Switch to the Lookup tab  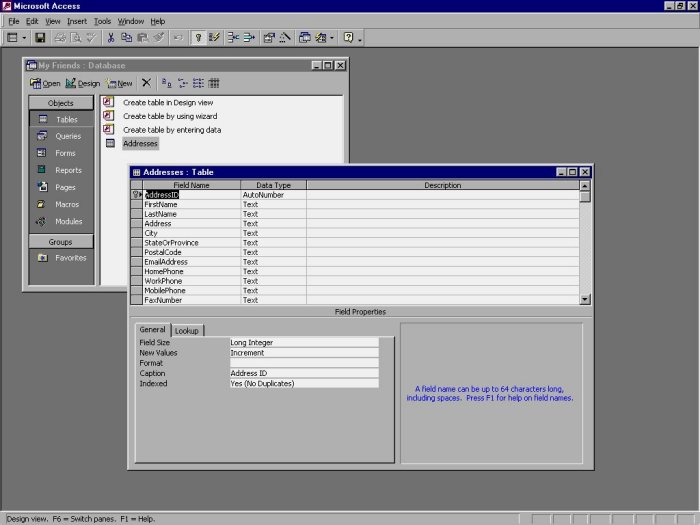pos(187,330)
